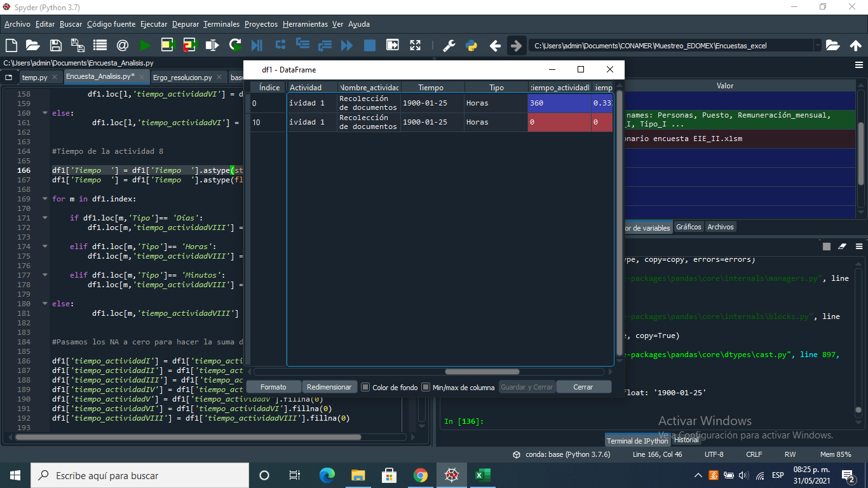
Task: Collapse the else block at line 180
Action: (45, 304)
